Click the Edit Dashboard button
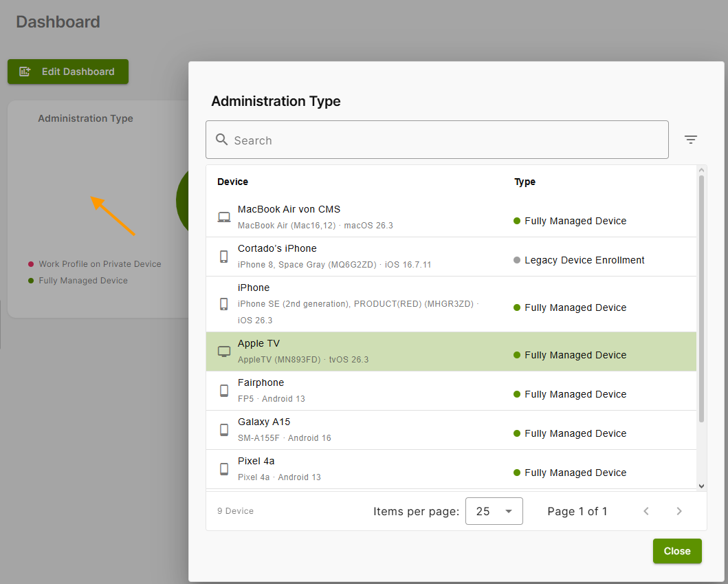This screenshot has height=584, width=728. click(x=68, y=72)
